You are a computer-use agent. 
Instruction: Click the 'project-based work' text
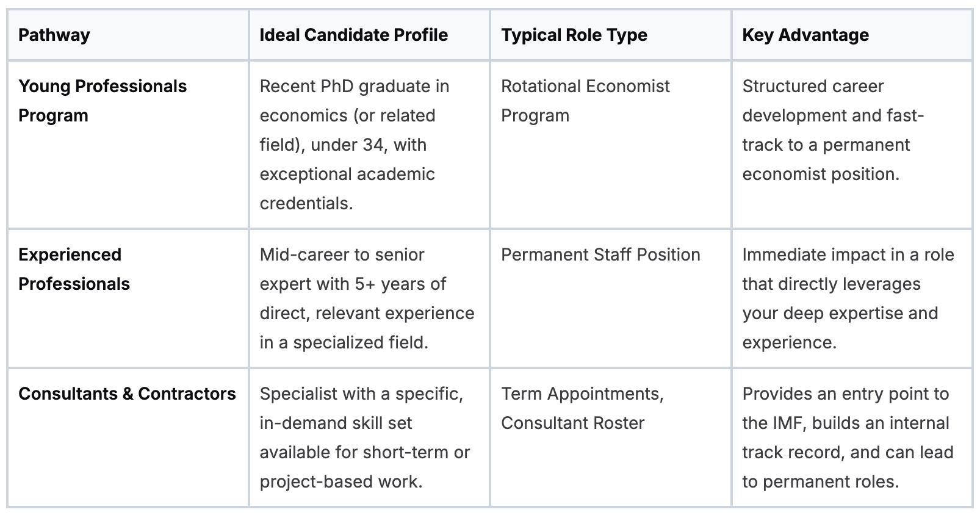coord(340,481)
